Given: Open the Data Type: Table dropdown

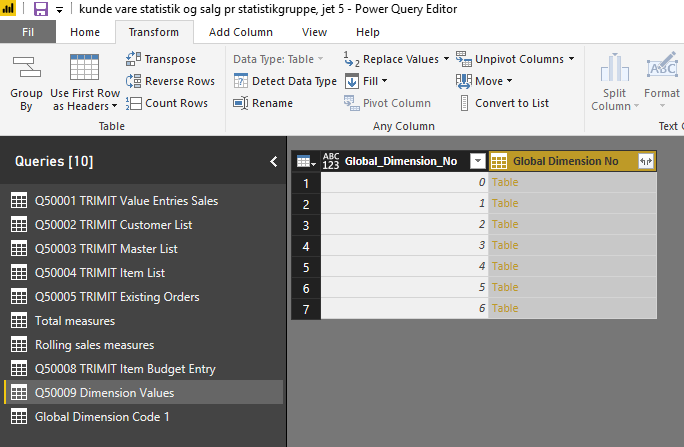Looking at the screenshot, I should [x=278, y=59].
